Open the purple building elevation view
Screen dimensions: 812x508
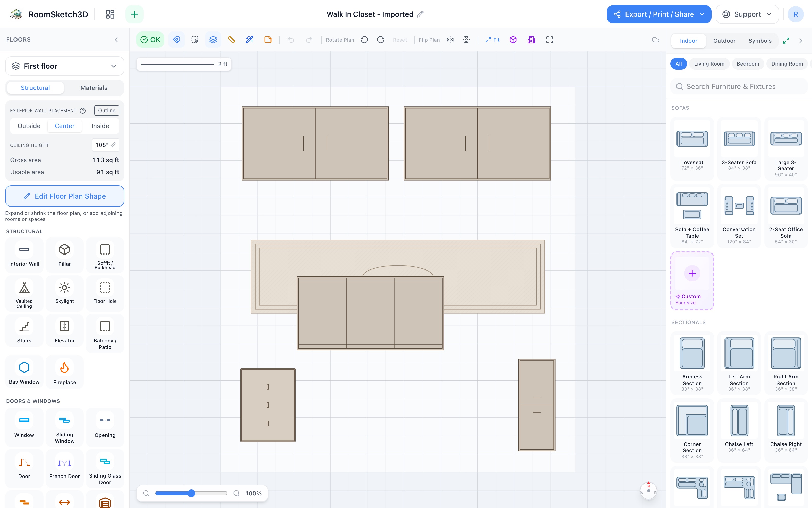(531, 40)
